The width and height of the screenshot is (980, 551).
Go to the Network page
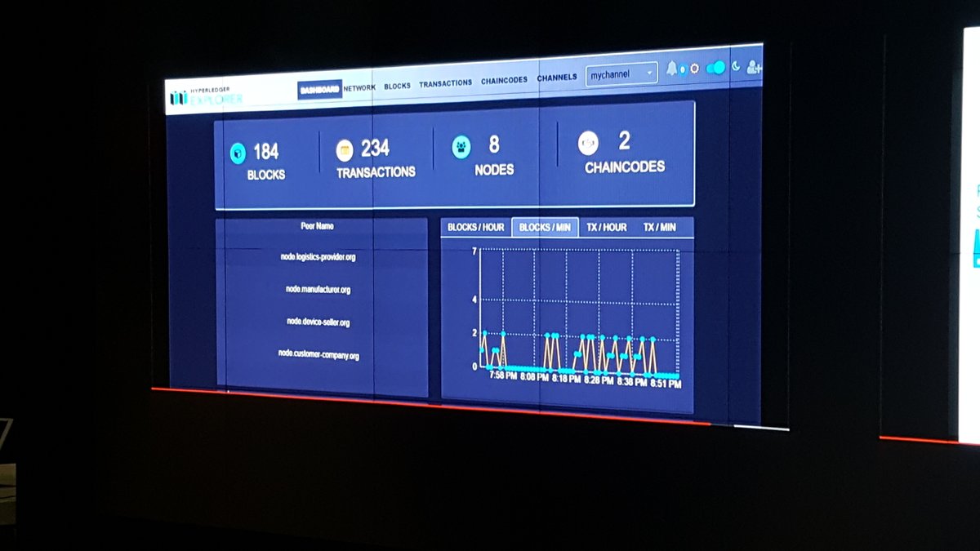pyautogui.click(x=359, y=87)
